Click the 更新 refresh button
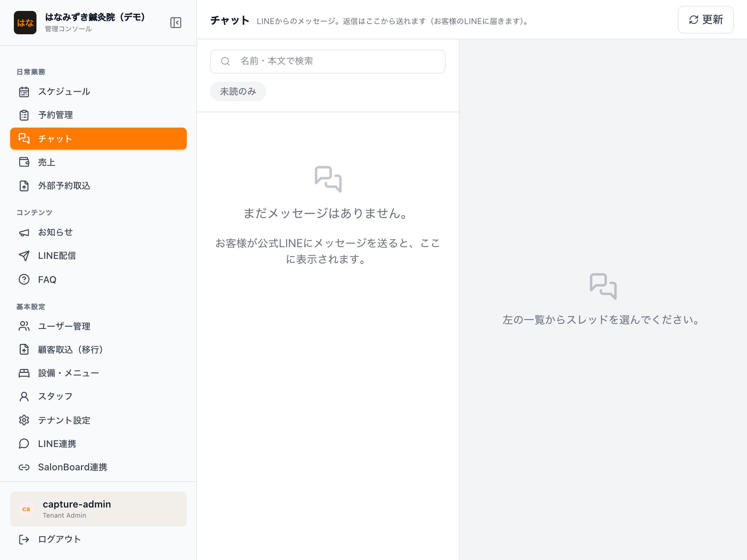This screenshot has height=560, width=747. pos(705,20)
